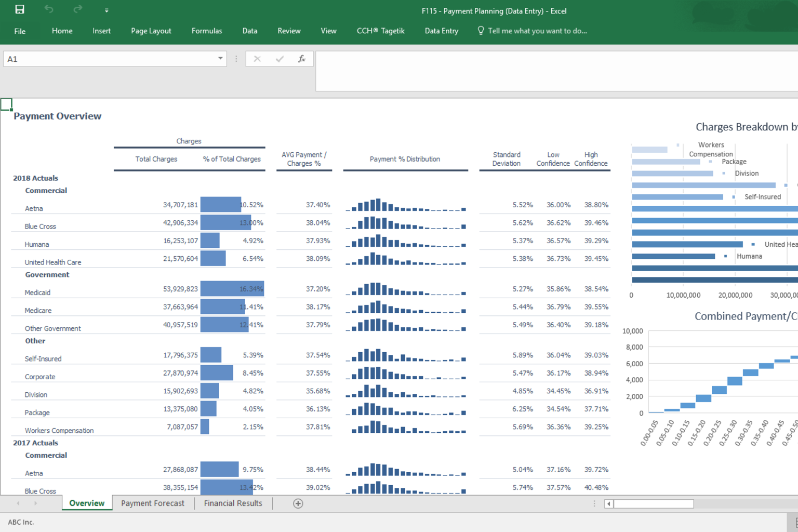Viewport: 798px width, 532px height.
Task: Click the Enter checkmark icon in formula bar
Action: coord(280,59)
